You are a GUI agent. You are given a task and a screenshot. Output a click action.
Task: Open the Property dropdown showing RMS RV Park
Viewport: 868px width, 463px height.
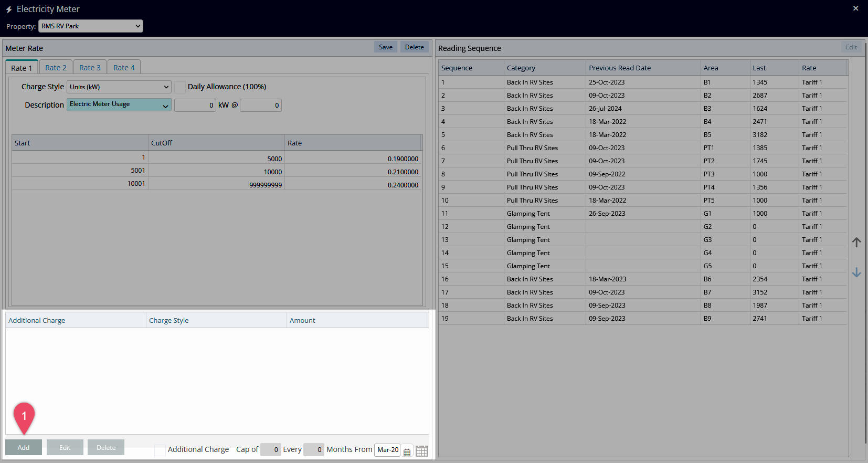coord(91,26)
